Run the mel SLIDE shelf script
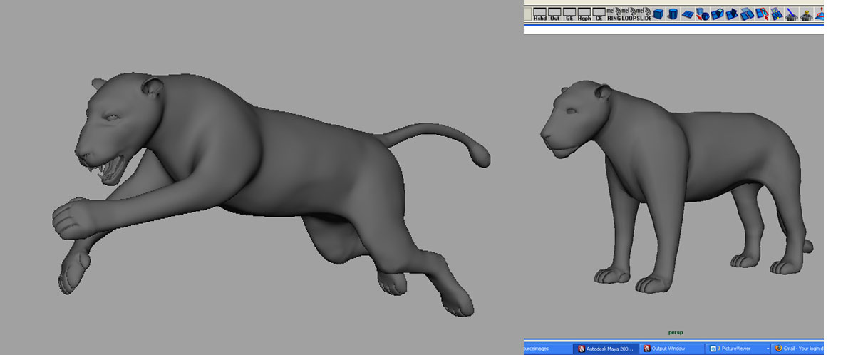 pos(644,14)
